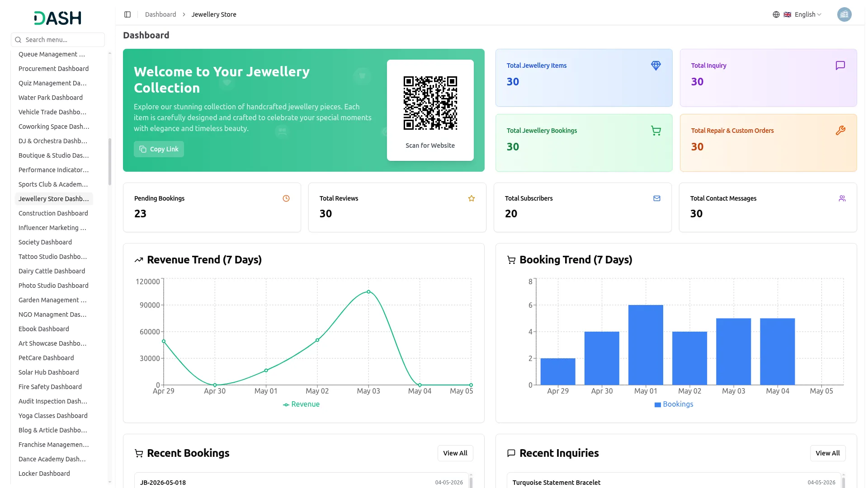Click the May 03 revenue peak point
Screen dimensions: 868x488
[368, 292]
